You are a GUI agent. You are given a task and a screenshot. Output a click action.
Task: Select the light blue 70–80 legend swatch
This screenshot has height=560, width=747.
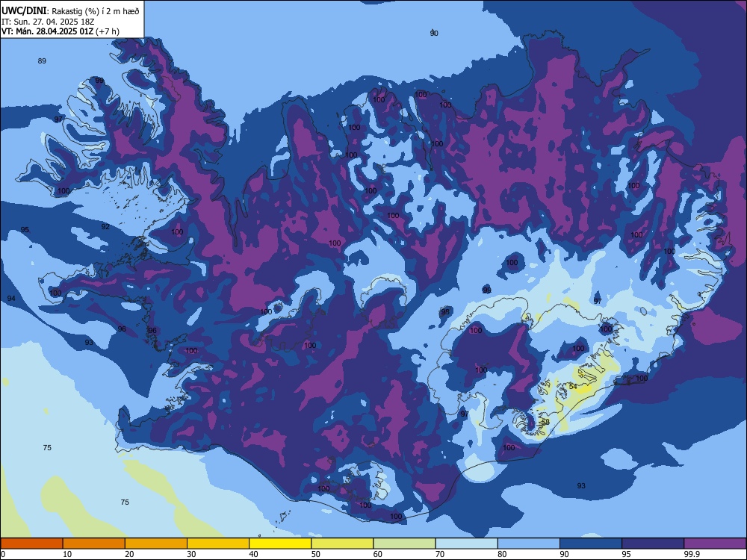pos(467,544)
